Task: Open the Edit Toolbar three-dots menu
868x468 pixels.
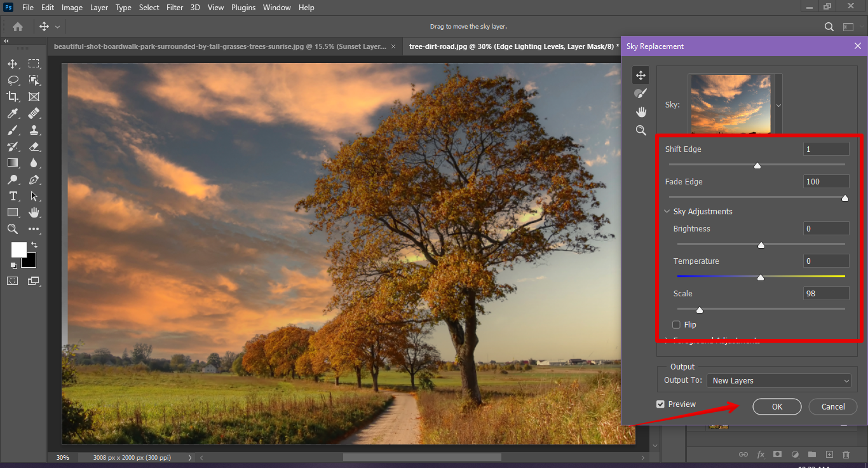Action: coord(34,229)
